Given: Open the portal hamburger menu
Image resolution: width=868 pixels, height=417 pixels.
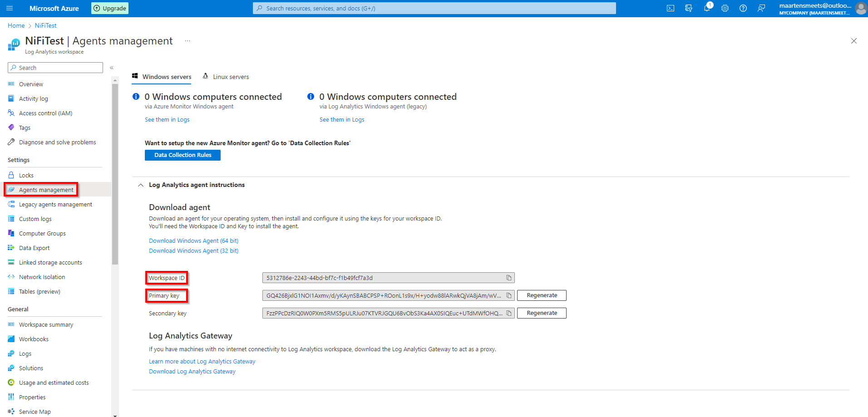Looking at the screenshot, I should point(10,8).
